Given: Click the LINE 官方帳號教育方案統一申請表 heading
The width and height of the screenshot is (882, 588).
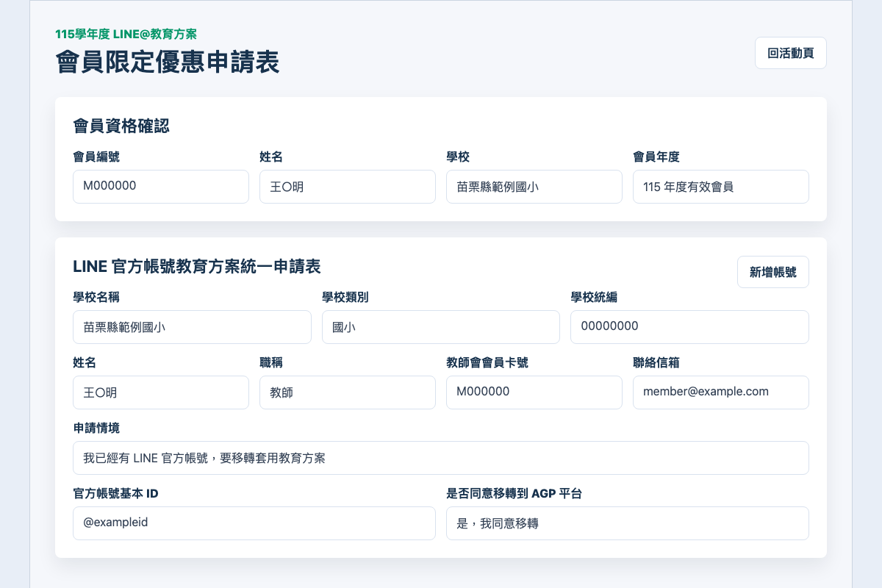Looking at the screenshot, I should [197, 266].
